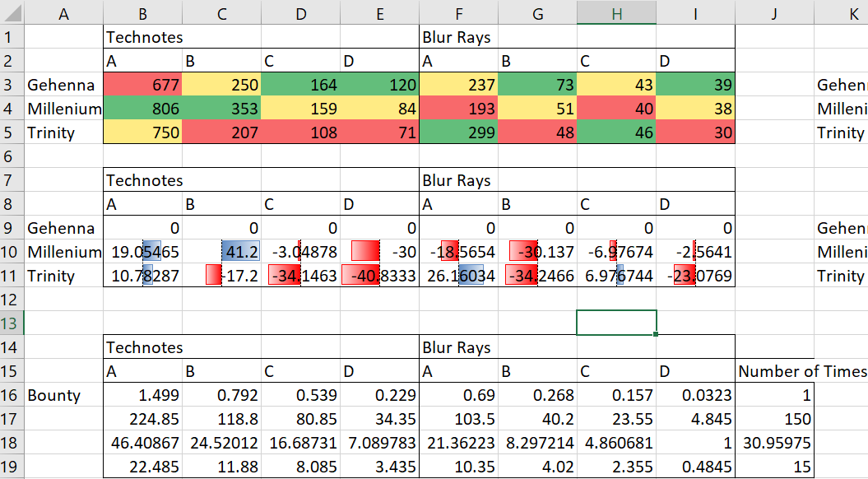Click the cell containing 22.485
The height and width of the screenshot is (479, 868).
pos(143,467)
